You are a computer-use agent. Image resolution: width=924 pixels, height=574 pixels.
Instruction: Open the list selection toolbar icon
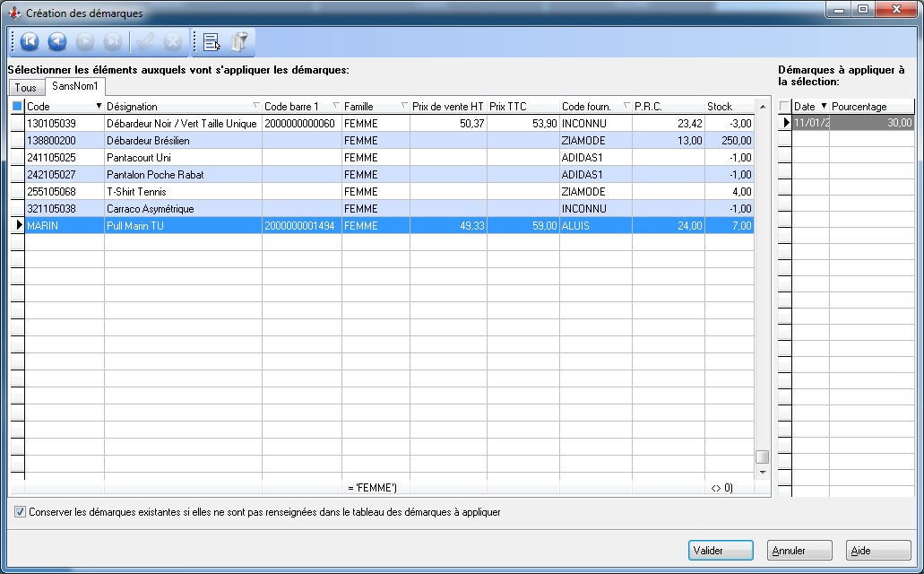[212, 41]
